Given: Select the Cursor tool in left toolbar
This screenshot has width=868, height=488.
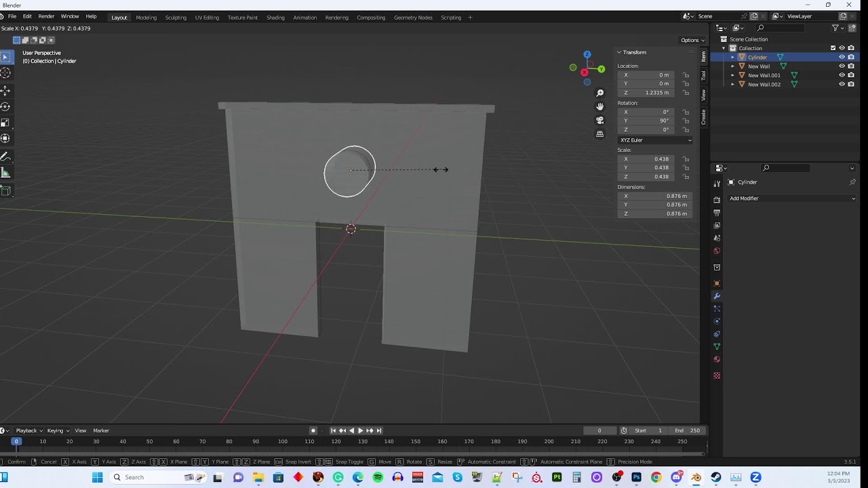Looking at the screenshot, I should (5, 73).
